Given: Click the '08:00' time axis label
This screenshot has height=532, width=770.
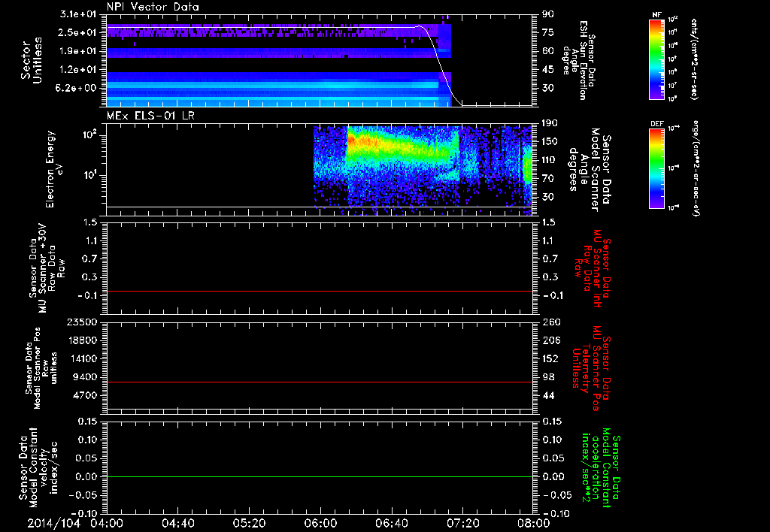Looking at the screenshot, I should 534,523.
